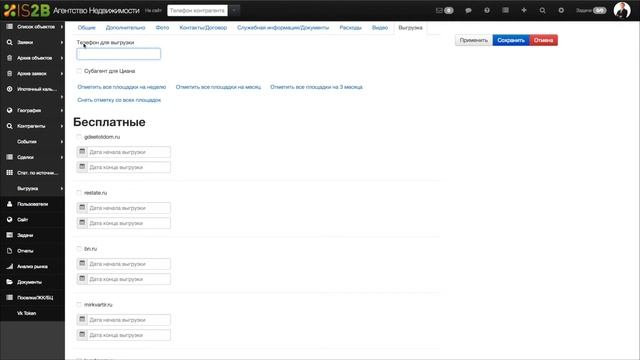Expand the География submenu arrow

tap(62, 110)
